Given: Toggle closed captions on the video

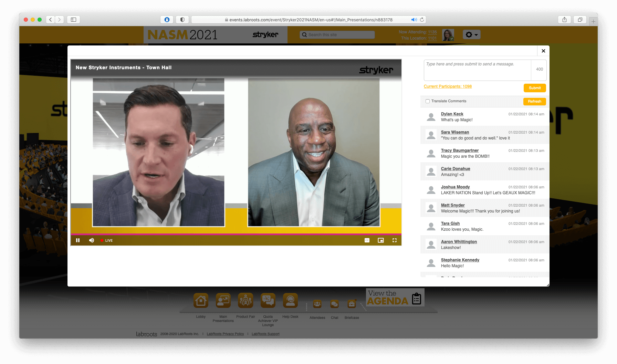Looking at the screenshot, I should click(x=367, y=240).
